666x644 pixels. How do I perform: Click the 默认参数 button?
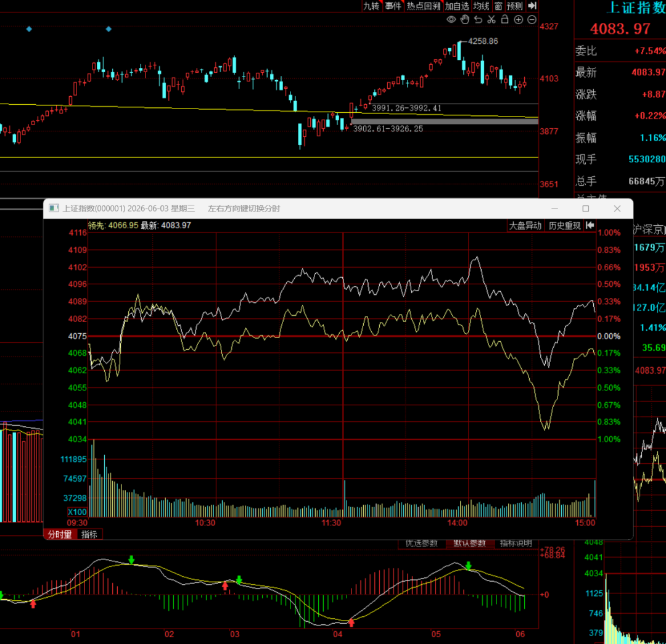point(469,543)
